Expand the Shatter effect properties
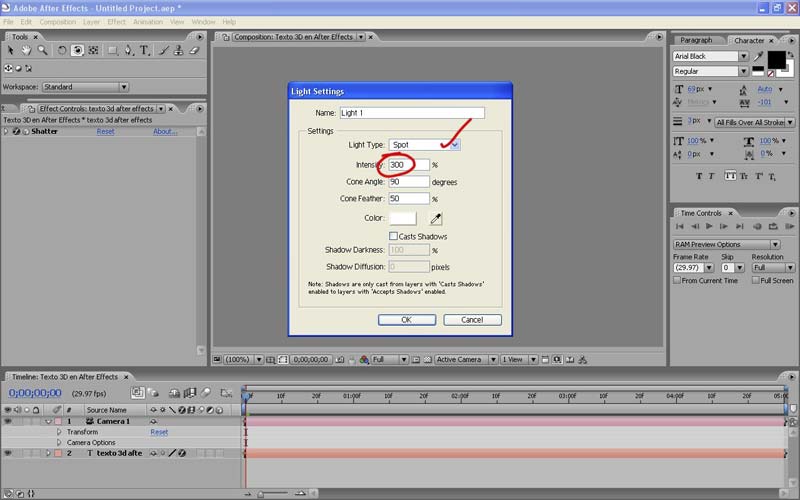The width and height of the screenshot is (800, 500). [x=6, y=132]
